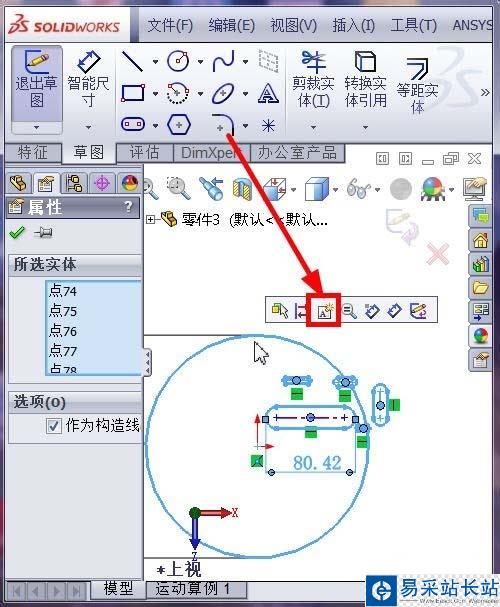The width and height of the screenshot is (500, 607).
Task: Select the centerpoint arc tool
Action: pyautogui.click(x=178, y=93)
